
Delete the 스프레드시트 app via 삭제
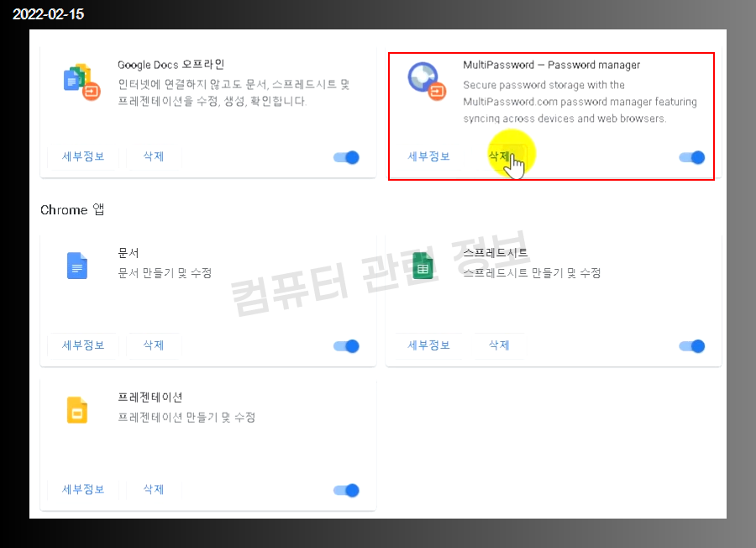(x=499, y=345)
